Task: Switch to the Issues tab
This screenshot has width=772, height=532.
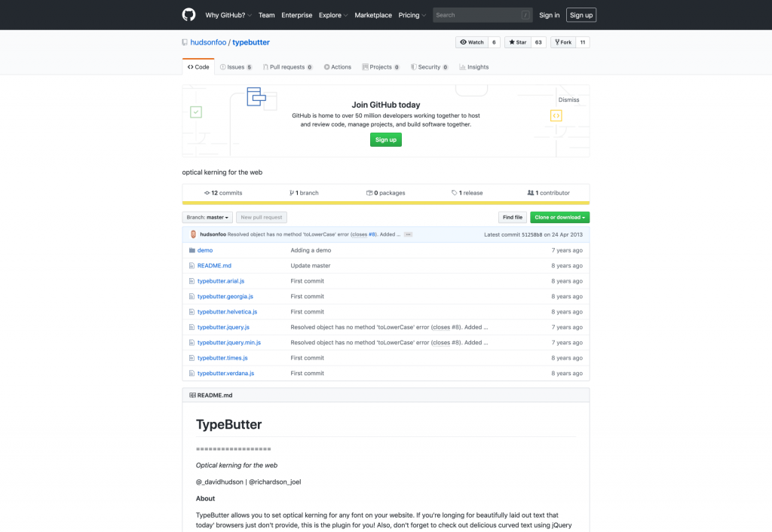Action: pyautogui.click(x=236, y=67)
